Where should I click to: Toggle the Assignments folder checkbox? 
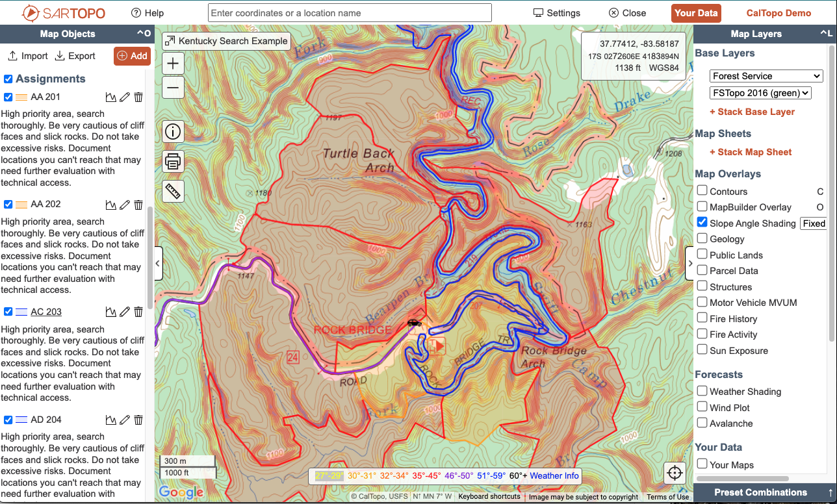[8, 79]
